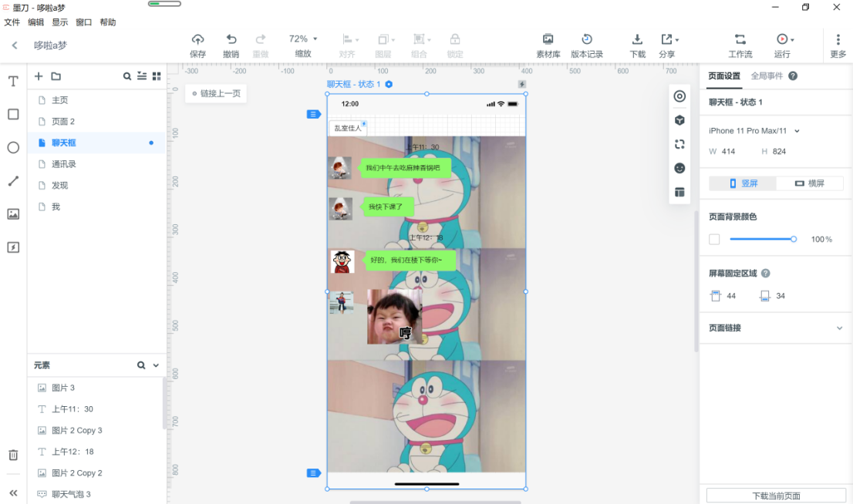Click the 链接上一页 button
Viewport: 853px width, 504px height.
click(x=216, y=93)
